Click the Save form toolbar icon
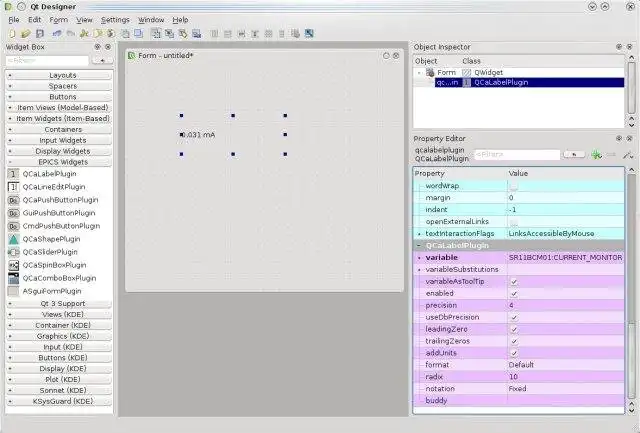 tap(40, 33)
